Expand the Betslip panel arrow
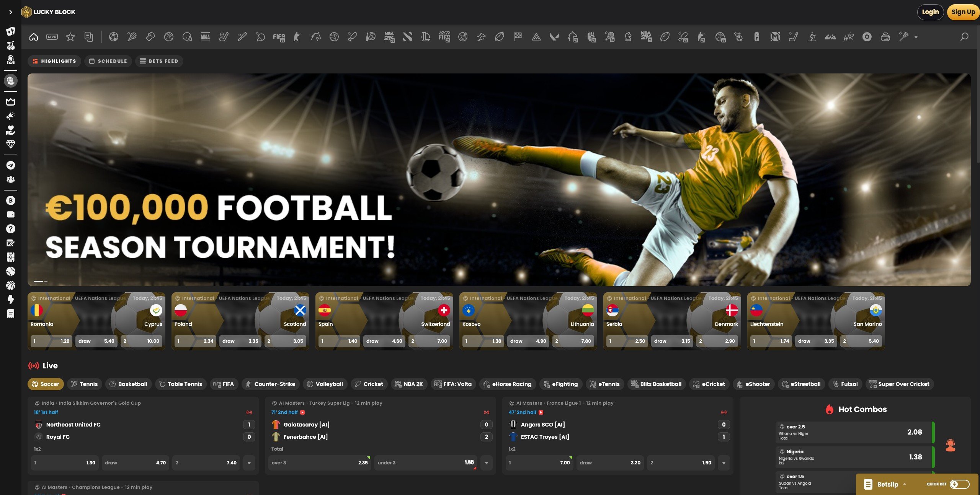Viewport: 980px width, 495px height. pyautogui.click(x=905, y=484)
